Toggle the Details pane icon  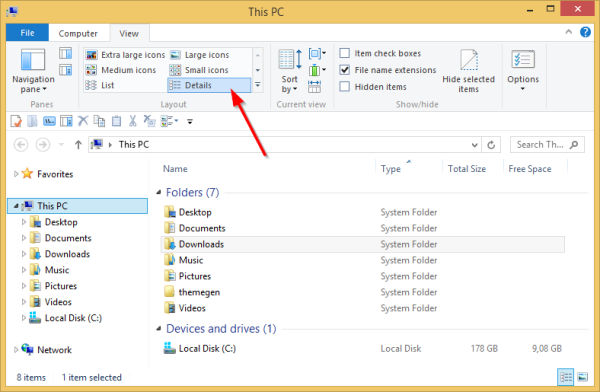click(65, 70)
